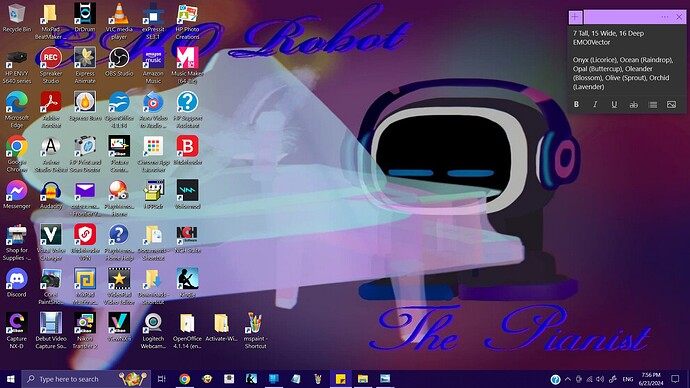Open HP help icon in tray
The image size is (690, 388).
[555, 379]
